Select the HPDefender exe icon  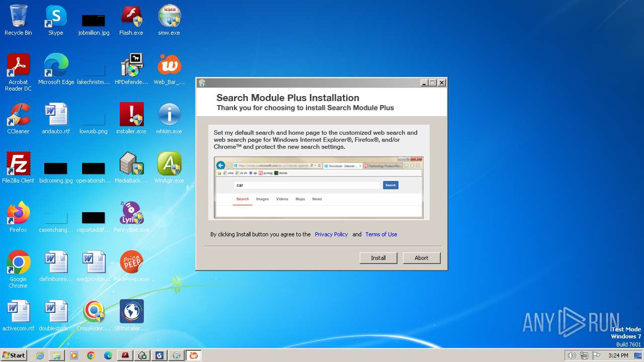point(131,69)
